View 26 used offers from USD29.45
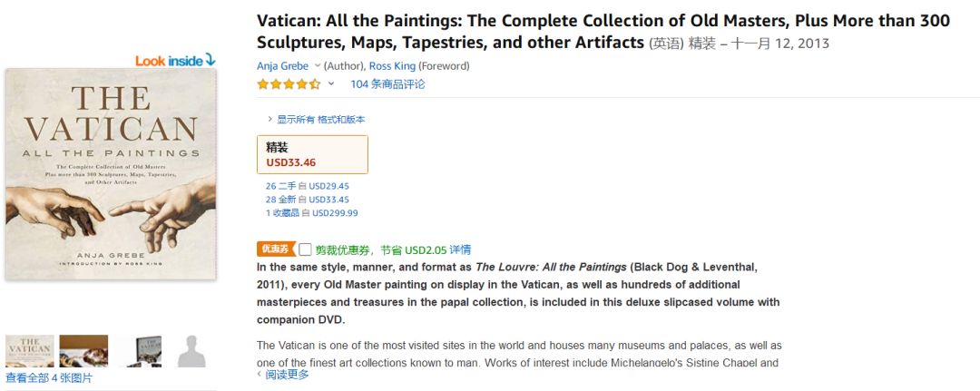 307,186
